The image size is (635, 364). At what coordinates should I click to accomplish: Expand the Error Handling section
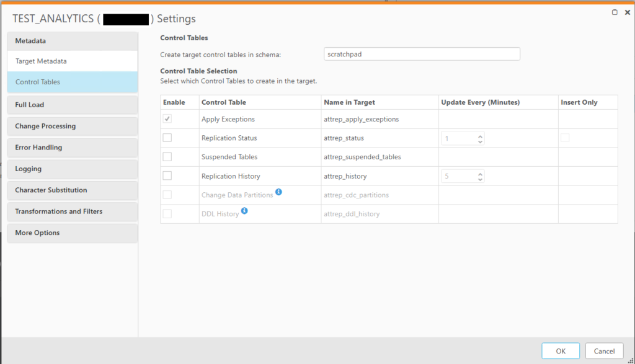(x=72, y=148)
